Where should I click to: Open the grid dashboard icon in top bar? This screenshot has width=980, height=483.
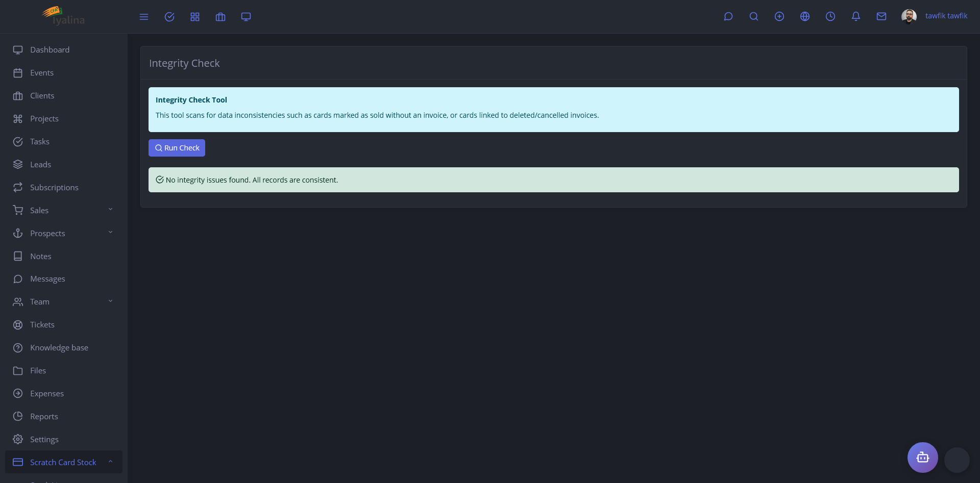click(195, 17)
